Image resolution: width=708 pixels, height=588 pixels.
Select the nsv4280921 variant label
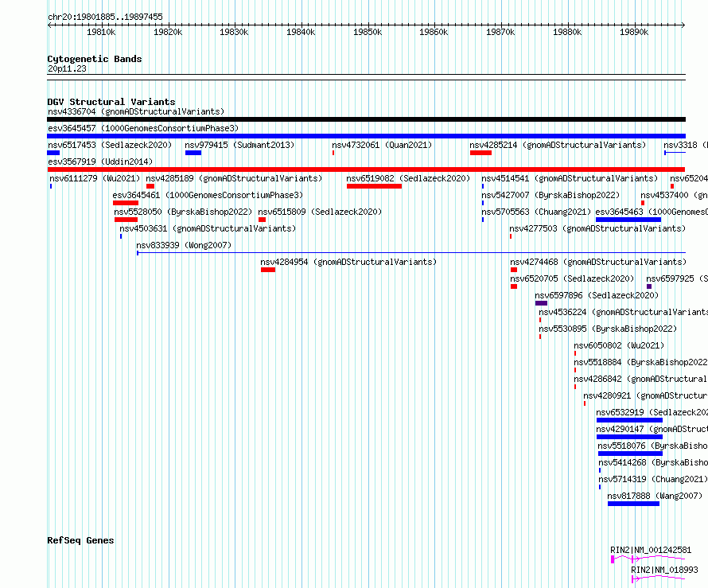point(646,395)
